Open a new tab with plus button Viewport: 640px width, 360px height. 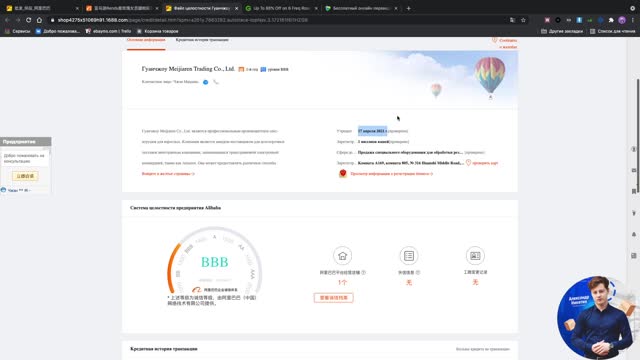(408, 8)
